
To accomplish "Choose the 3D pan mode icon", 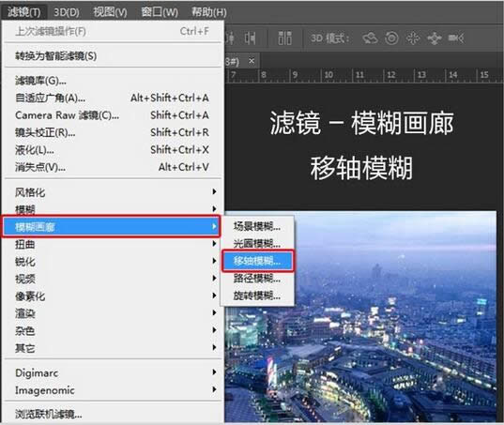I will [x=413, y=38].
